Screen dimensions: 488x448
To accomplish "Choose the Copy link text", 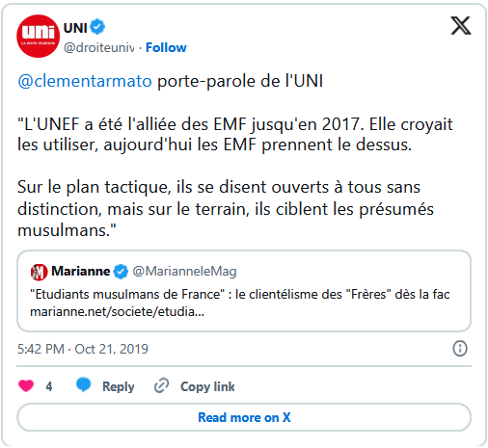I will 207,386.
